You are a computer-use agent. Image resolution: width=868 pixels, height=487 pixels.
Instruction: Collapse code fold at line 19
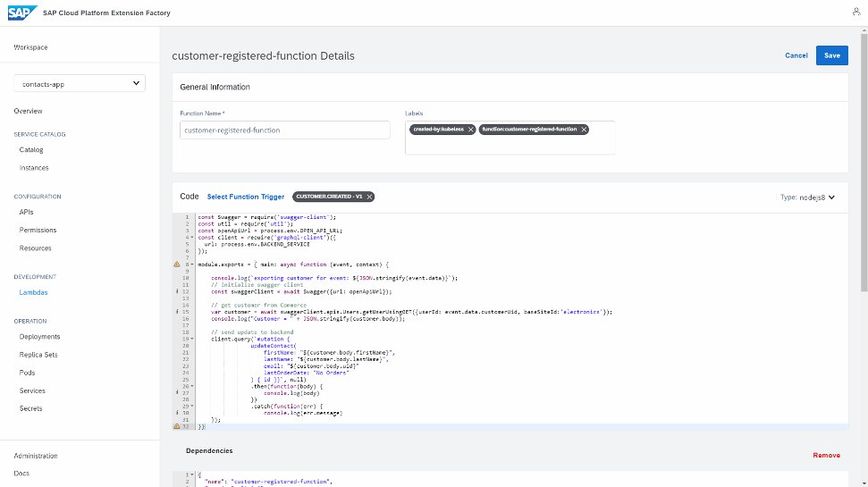192,339
